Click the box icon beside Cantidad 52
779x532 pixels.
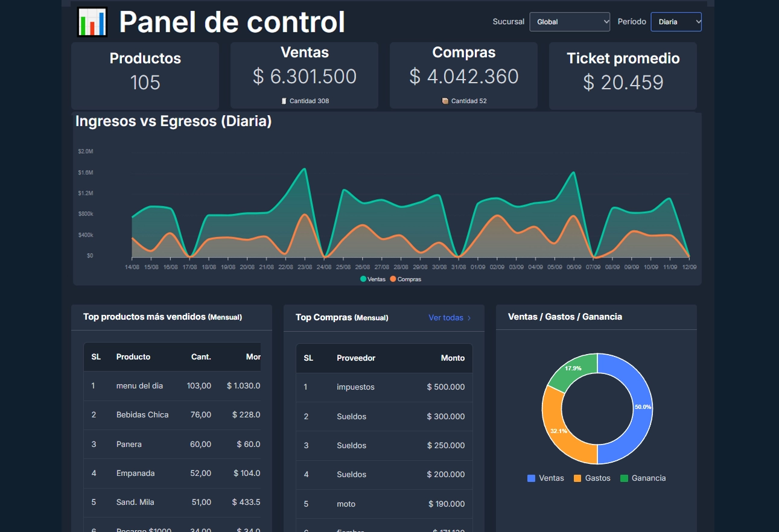[x=445, y=101]
